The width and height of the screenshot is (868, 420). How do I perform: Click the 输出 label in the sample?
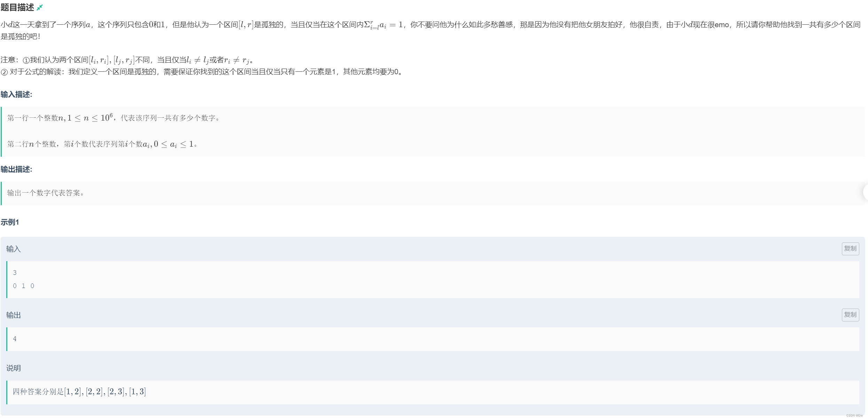(14, 315)
